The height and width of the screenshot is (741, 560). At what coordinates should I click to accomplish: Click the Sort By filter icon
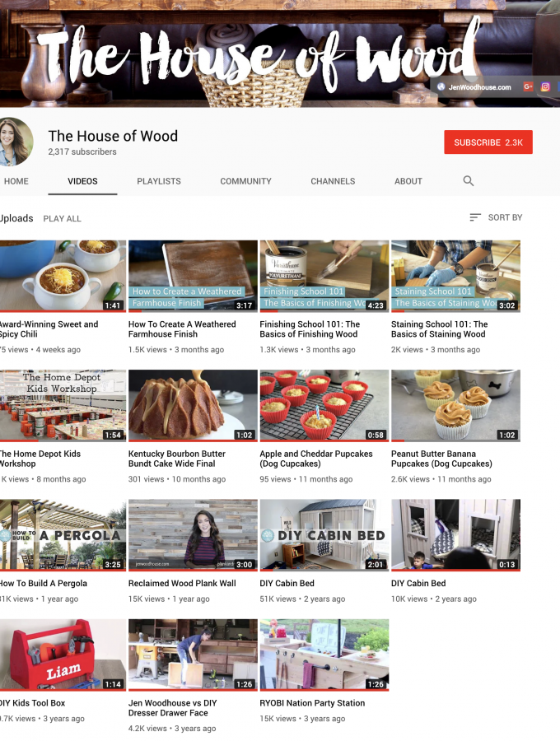pyautogui.click(x=475, y=217)
